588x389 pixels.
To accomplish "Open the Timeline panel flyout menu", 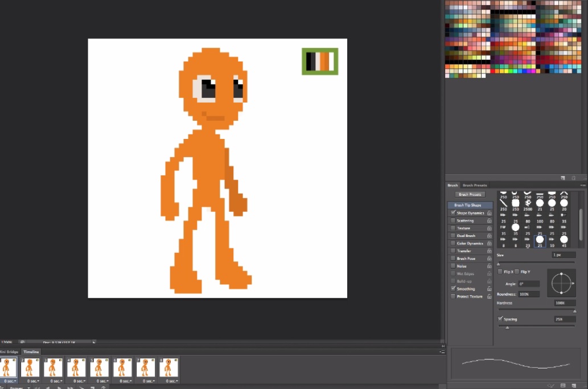I will point(442,352).
